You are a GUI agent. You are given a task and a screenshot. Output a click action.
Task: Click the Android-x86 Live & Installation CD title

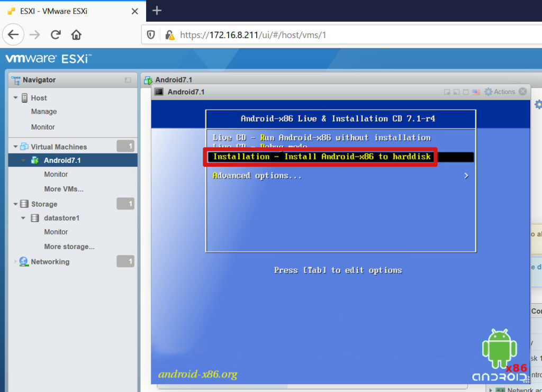point(338,119)
